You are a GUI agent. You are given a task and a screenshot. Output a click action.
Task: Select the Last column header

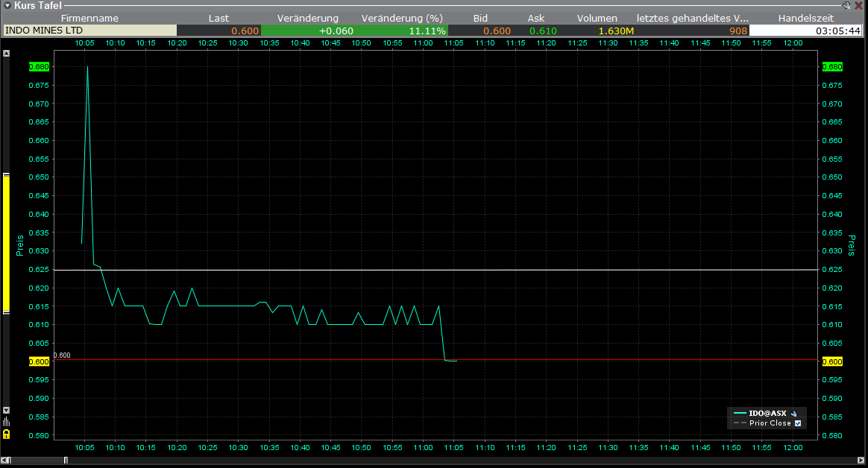[218, 18]
